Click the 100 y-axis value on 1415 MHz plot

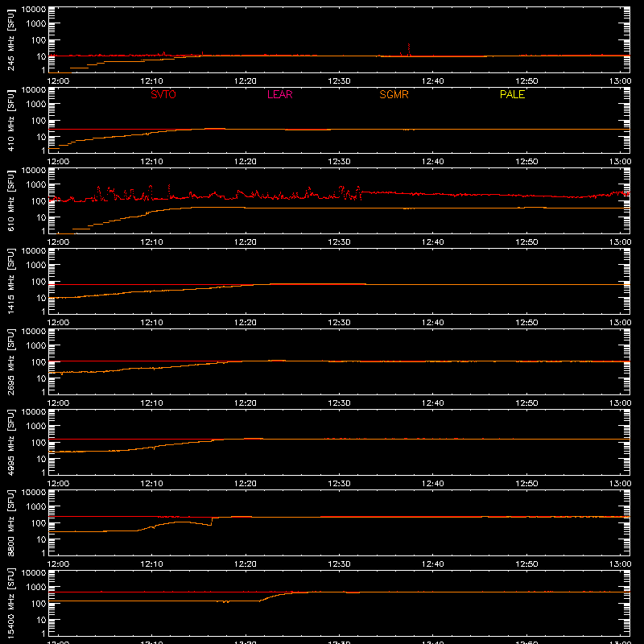pos(39,282)
